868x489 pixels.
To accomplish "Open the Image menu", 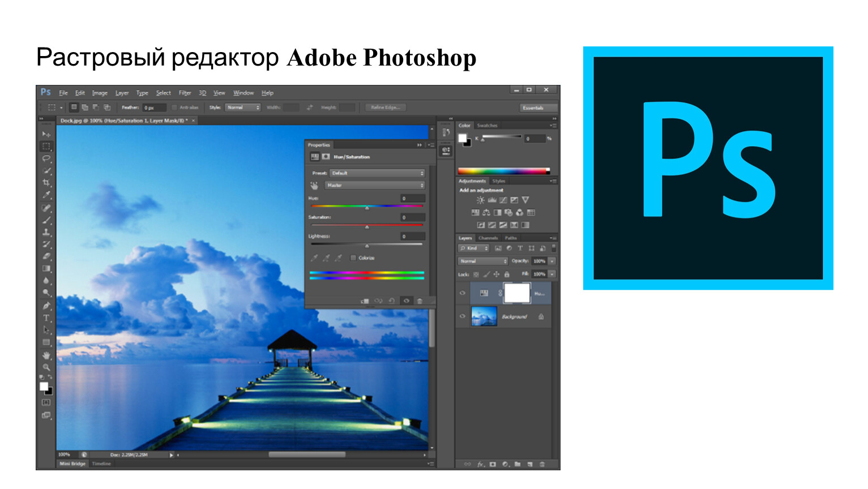I will point(100,93).
